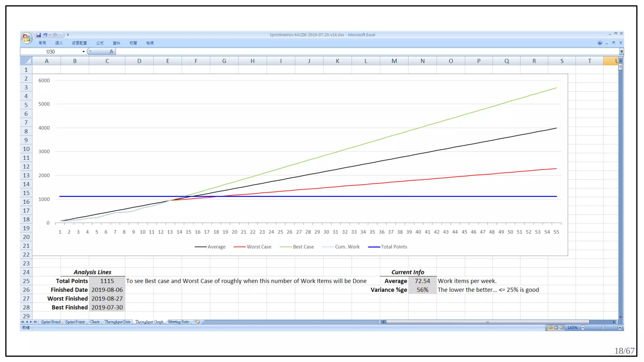Save the workbook via floppy icon
Image resolution: width=644 pixels, height=362 pixels.
38,35
